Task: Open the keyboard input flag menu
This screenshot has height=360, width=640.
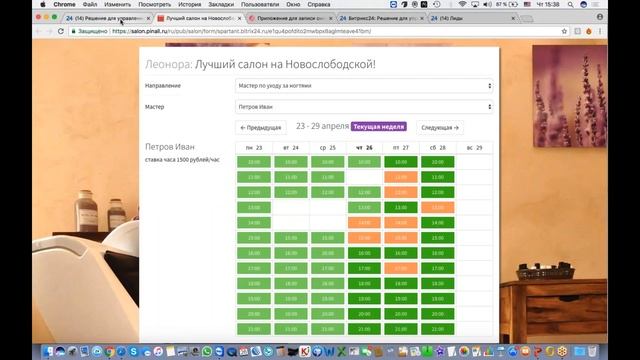Action: coord(527,4)
